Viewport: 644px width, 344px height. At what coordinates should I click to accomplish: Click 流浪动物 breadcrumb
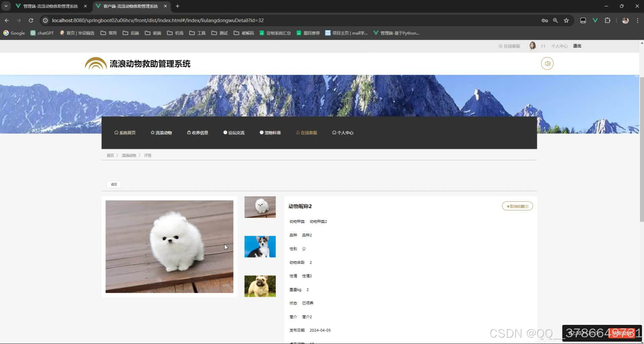pos(129,156)
